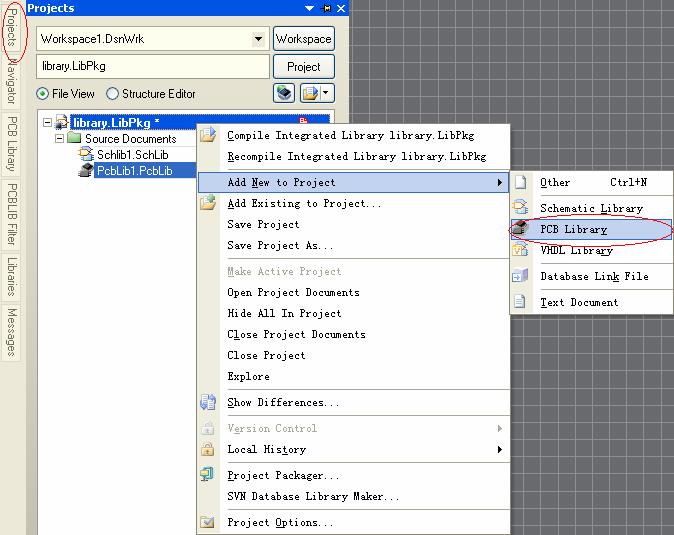Click the Project Packager icon
Screen dimensions: 674x535
click(207, 474)
